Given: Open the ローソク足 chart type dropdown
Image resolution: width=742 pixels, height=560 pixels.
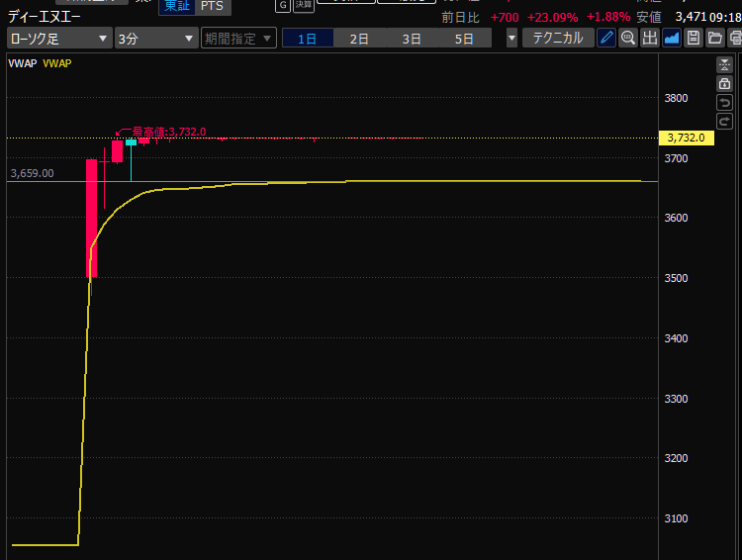Looking at the screenshot, I should click(x=59, y=39).
